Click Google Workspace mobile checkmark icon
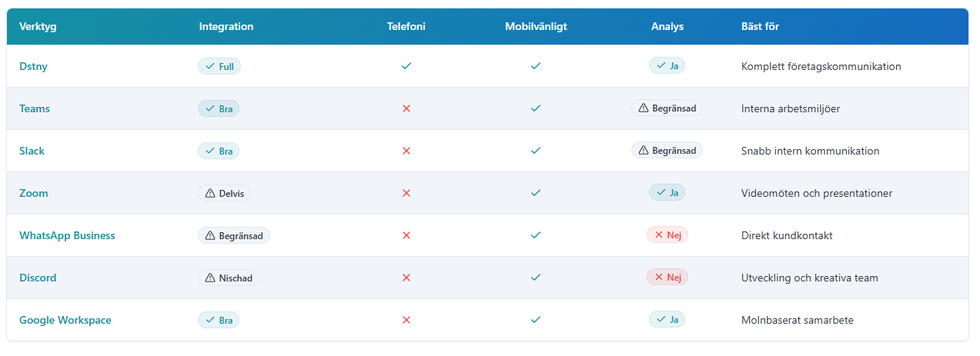Screen dimensions: 980x356 536,320
